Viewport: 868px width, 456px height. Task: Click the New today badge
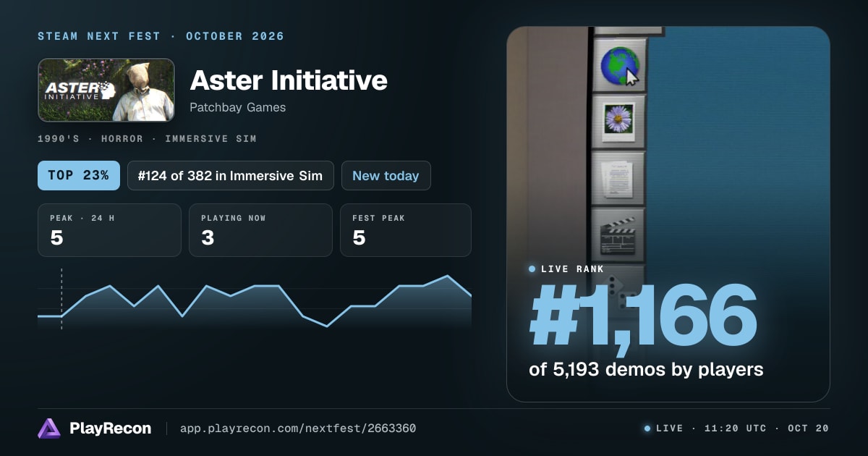click(386, 176)
